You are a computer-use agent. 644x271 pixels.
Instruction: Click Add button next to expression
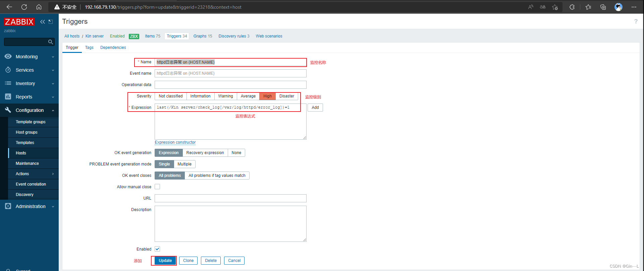click(315, 108)
